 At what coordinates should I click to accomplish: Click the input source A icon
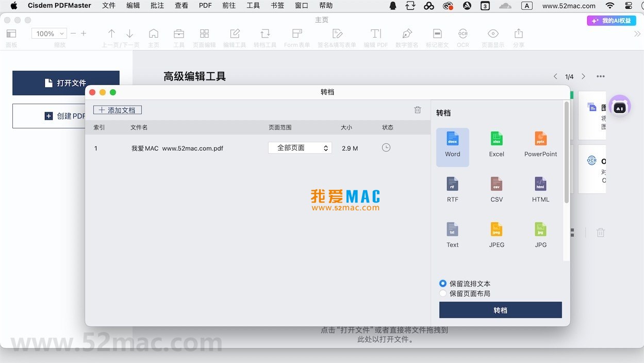click(526, 6)
